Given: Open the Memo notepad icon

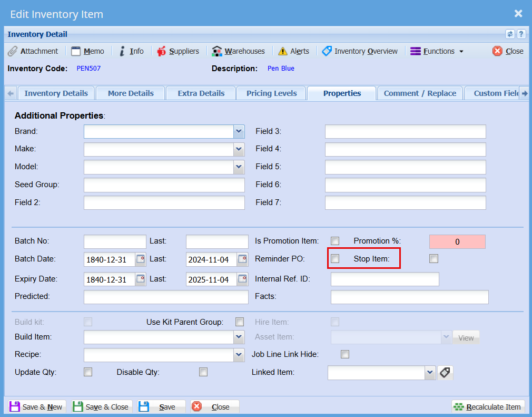Looking at the screenshot, I should click(76, 51).
